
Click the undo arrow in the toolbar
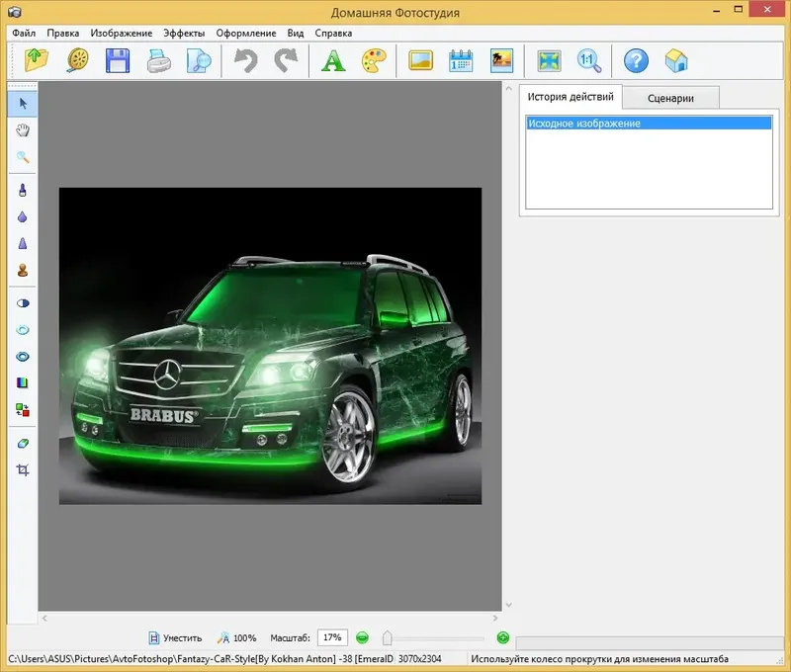[x=245, y=60]
